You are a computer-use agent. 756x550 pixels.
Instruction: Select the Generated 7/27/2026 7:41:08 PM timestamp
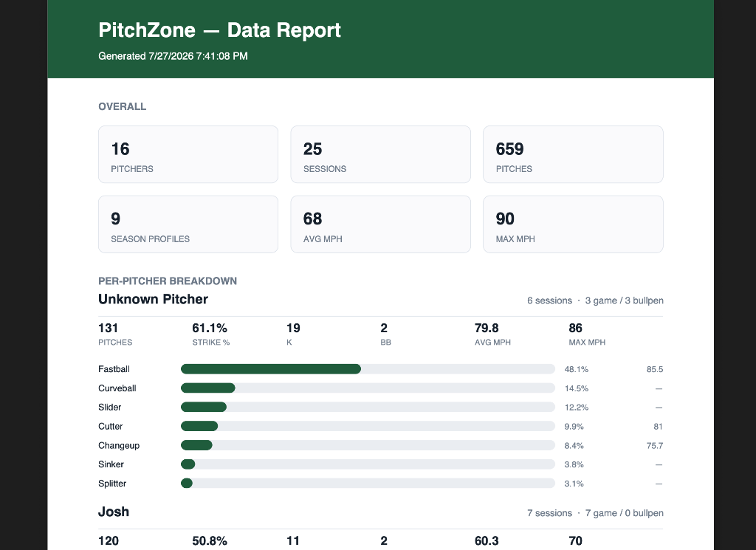pyautogui.click(x=173, y=56)
